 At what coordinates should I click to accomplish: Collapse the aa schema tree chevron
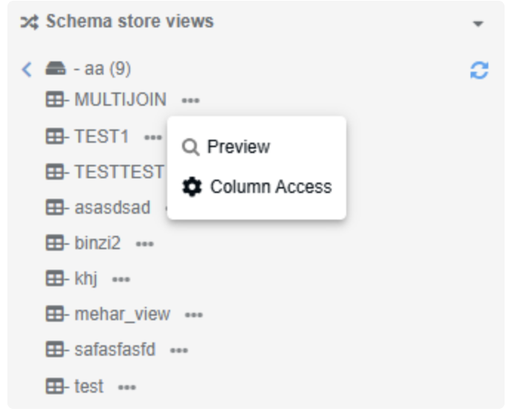click(27, 70)
